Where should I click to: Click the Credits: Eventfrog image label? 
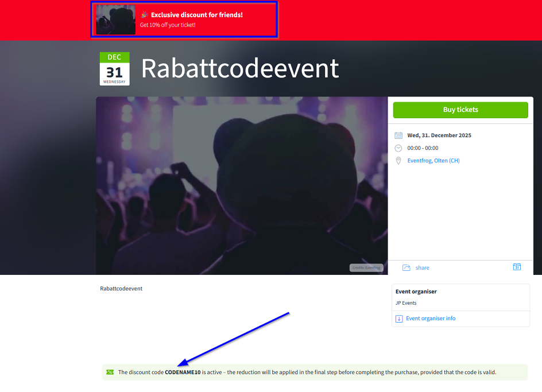coord(366,267)
